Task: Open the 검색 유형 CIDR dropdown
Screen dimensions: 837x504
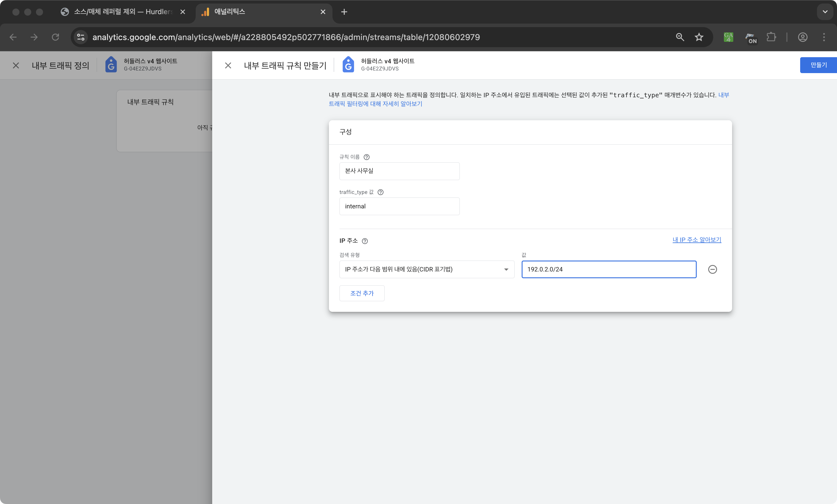Action: pos(427,269)
